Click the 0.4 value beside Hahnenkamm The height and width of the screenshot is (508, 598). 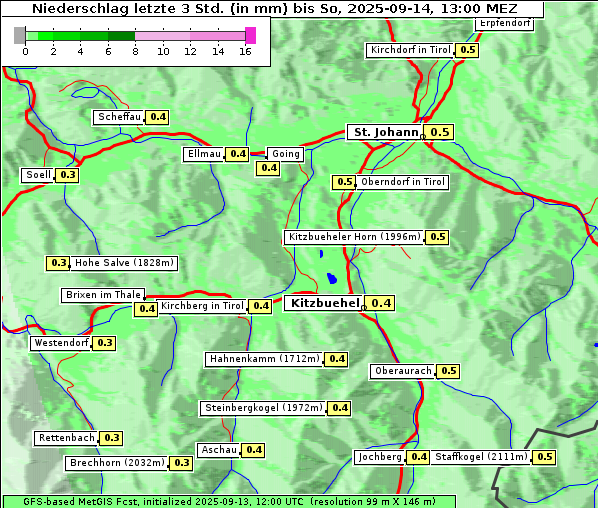pos(336,359)
